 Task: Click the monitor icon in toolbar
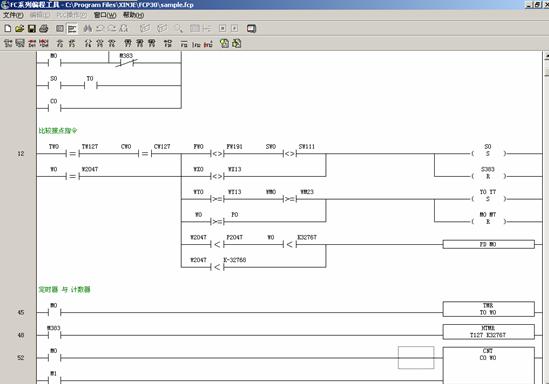(x=251, y=29)
